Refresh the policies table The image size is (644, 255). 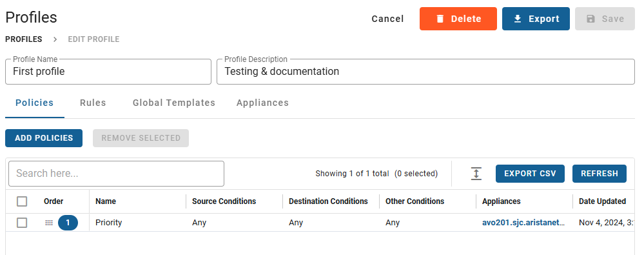600,174
